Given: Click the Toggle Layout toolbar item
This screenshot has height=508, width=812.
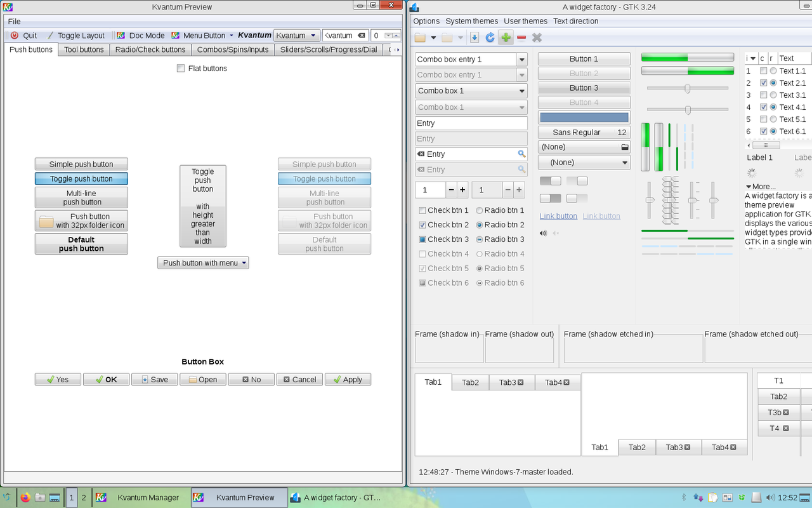Looking at the screenshot, I should tap(75, 36).
